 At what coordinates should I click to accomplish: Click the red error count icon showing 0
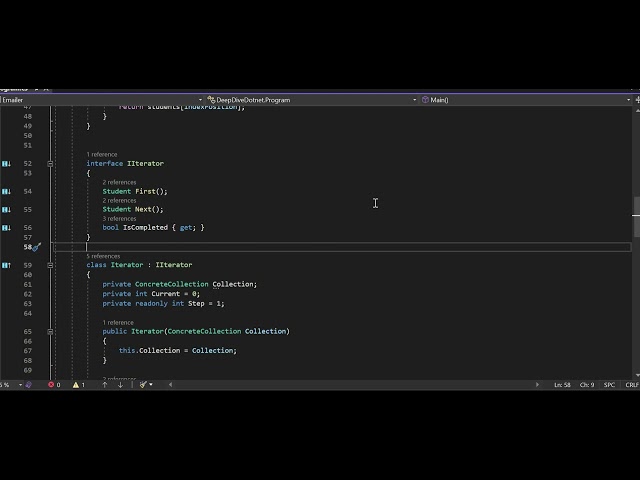[51, 384]
